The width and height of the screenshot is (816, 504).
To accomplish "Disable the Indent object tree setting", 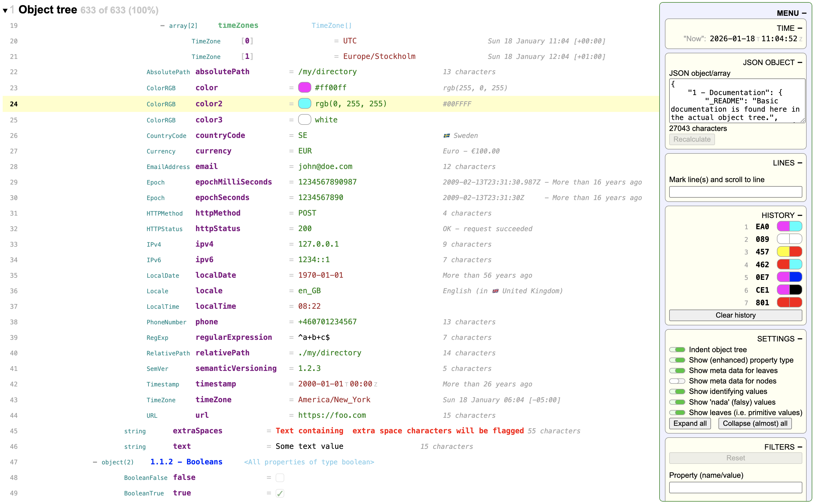I will point(677,350).
